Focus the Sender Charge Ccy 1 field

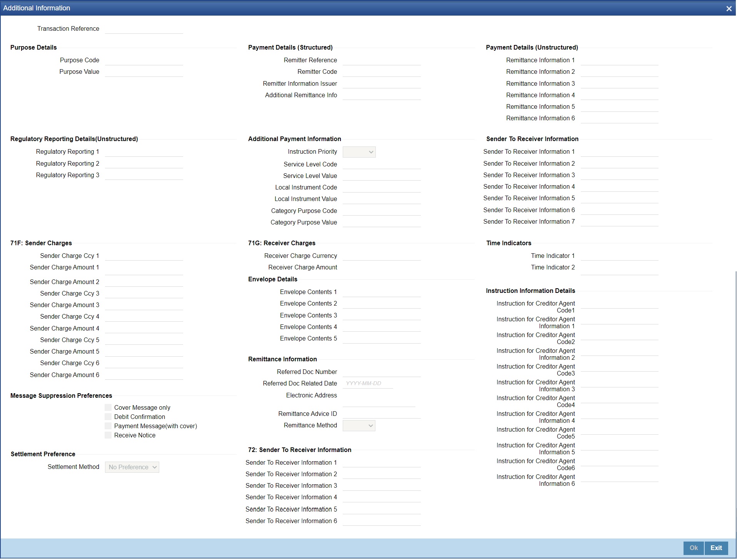[144, 256]
